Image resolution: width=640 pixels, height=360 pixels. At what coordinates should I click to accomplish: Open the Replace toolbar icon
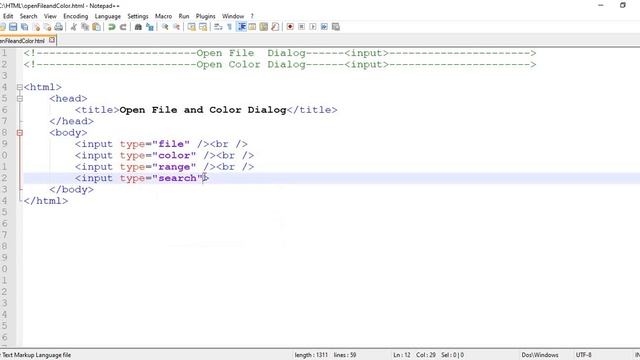pyautogui.click(x=150, y=27)
